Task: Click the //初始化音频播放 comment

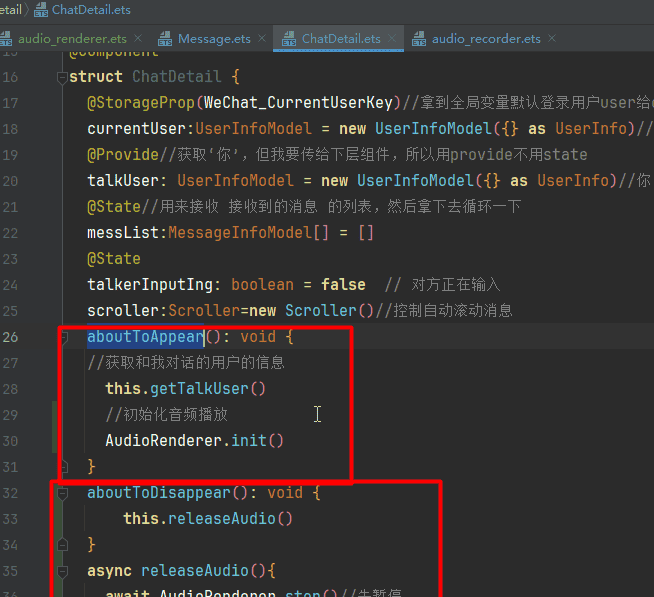Action: point(166,415)
